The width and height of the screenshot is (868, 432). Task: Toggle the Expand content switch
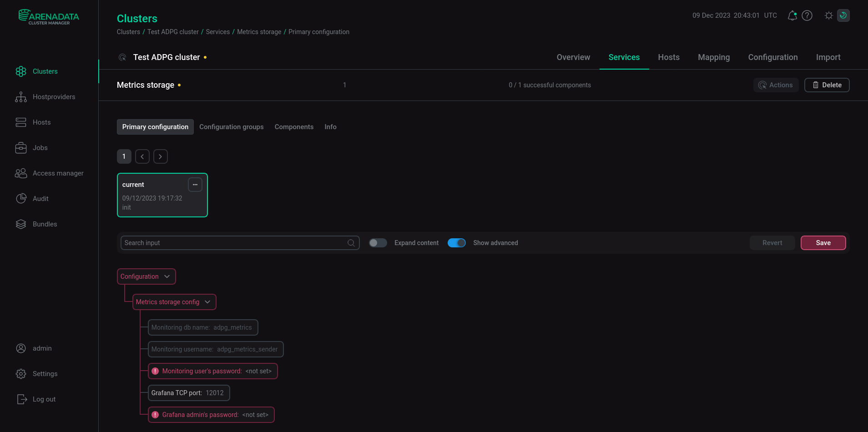coord(378,243)
